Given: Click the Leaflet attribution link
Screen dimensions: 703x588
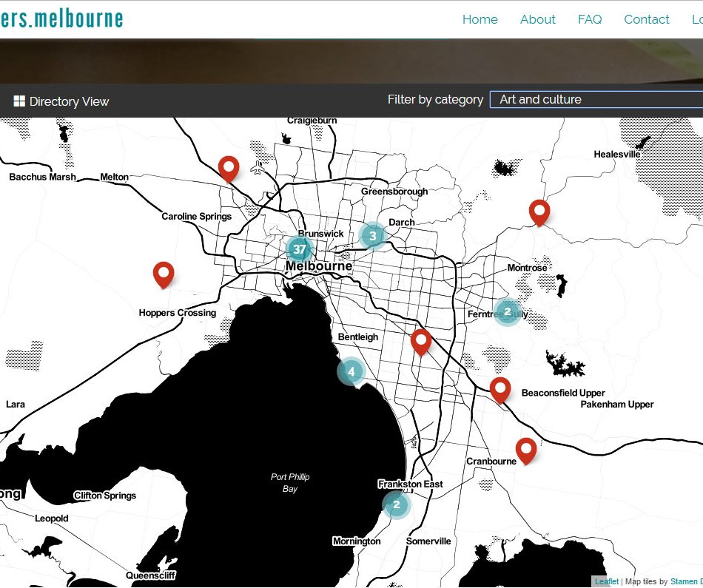Looking at the screenshot, I should coord(606,582).
